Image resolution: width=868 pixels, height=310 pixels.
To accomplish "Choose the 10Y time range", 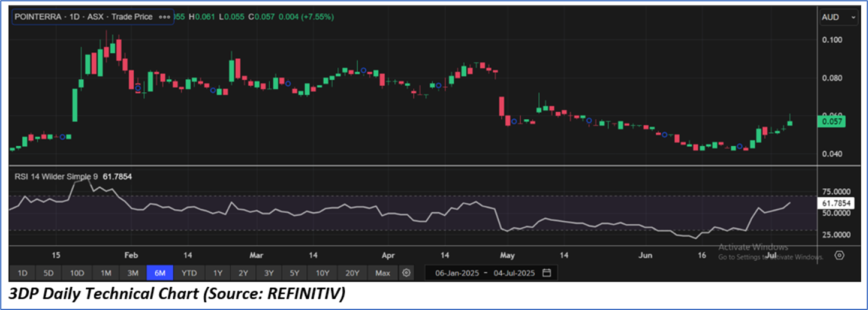I will pyautogui.click(x=323, y=273).
